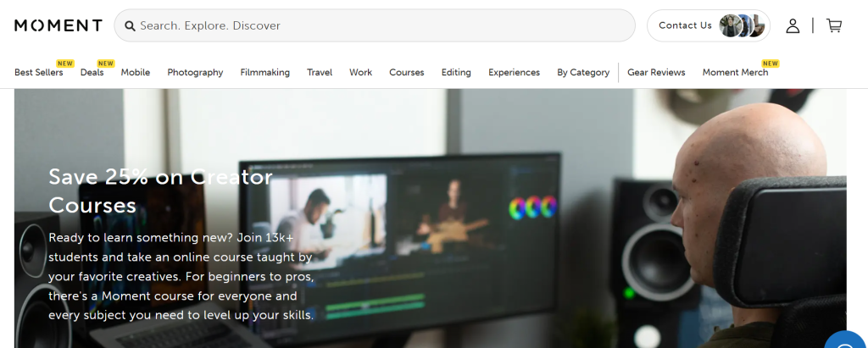Open the chat support bubble icon
The width and height of the screenshot is (868, 348).
pyautogui.click(x=848, y=339)
